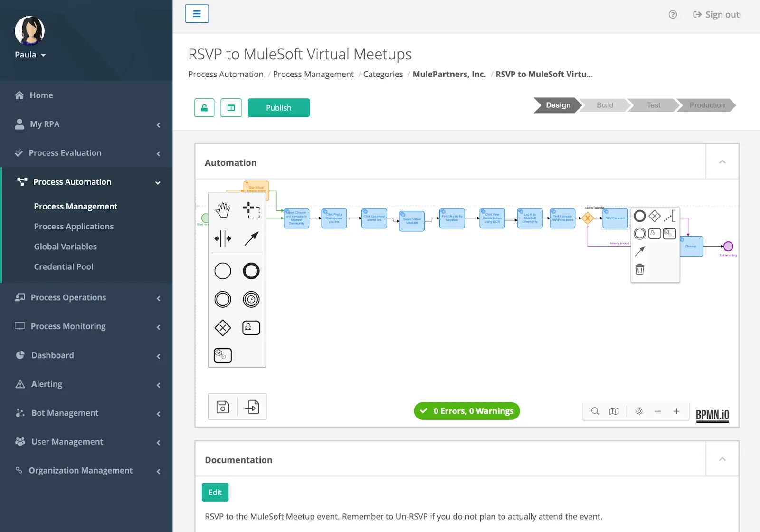Expand the Bot Management menu

(x=86, y=413)
